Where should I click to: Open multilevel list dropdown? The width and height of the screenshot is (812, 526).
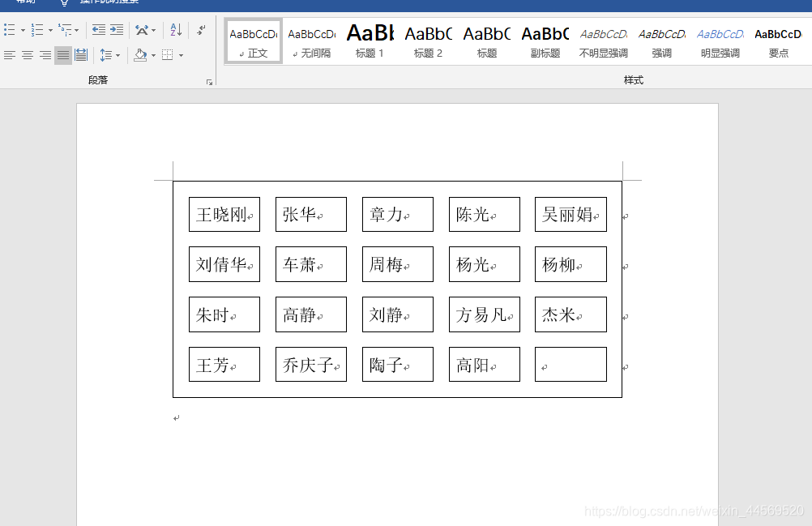77,30
